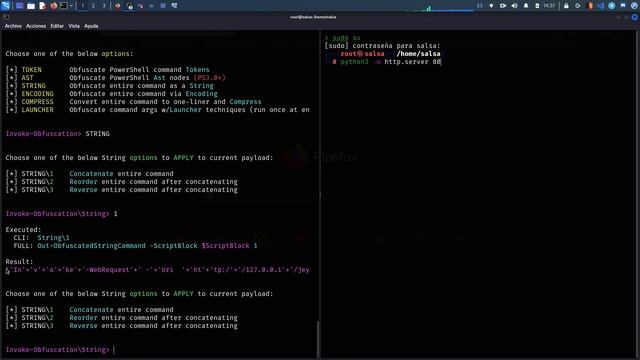
Task: Open the Ayuda menu
Action: coord(91,26)
